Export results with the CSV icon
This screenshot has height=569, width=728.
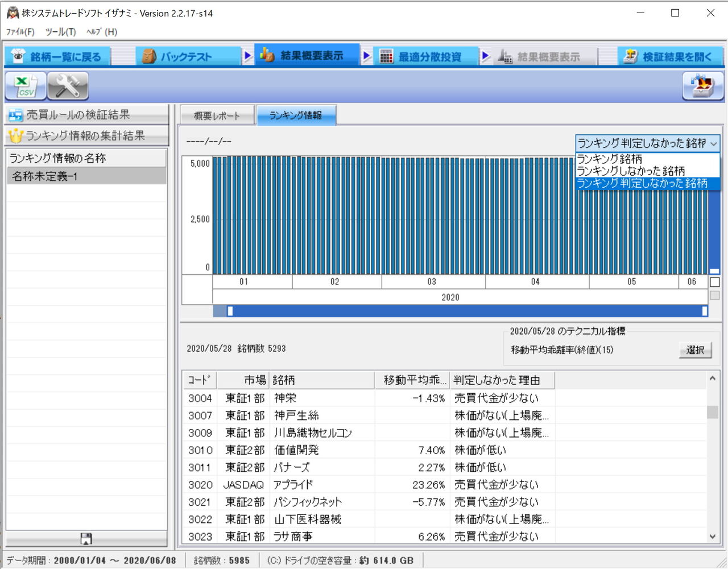25,86
